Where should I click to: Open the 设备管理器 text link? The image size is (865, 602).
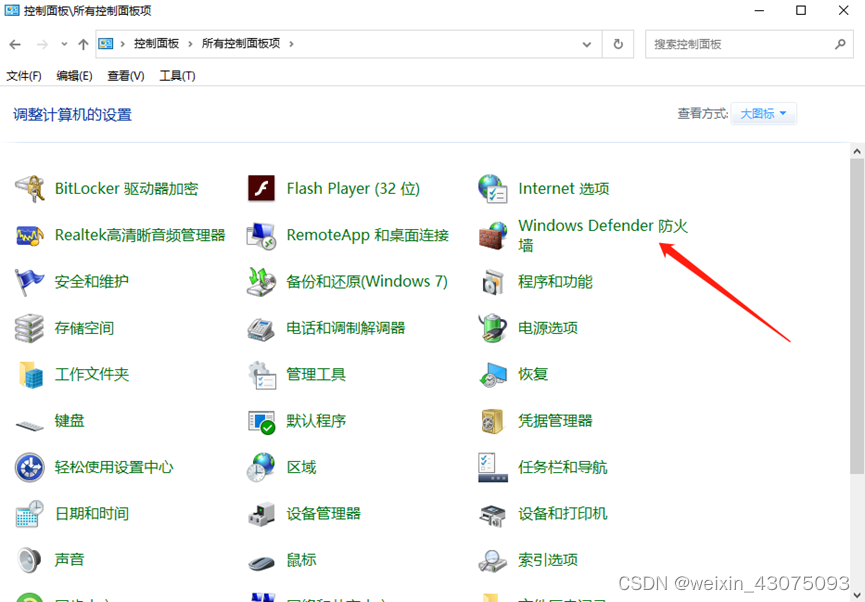(323, 514)
